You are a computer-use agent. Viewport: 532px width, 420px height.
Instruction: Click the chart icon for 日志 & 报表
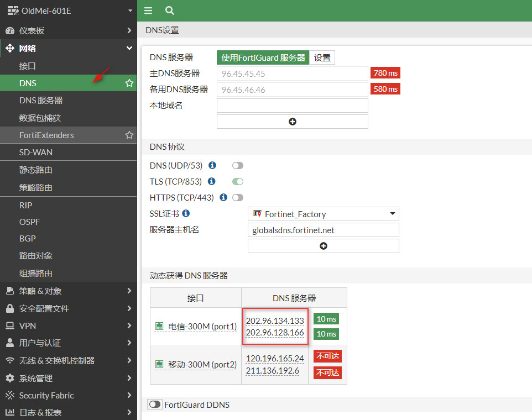point(10,413)
